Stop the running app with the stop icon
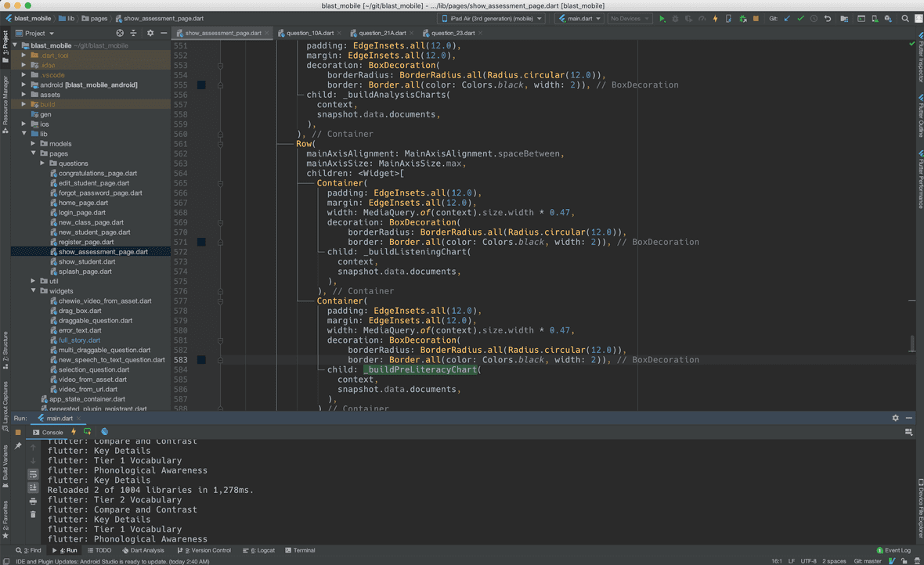 (756, 18)
